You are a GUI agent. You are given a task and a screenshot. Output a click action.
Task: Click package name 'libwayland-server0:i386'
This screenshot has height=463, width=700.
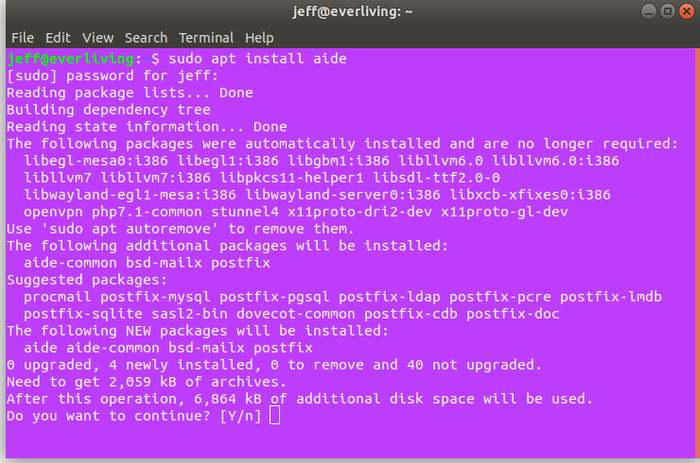pos(342,194)
